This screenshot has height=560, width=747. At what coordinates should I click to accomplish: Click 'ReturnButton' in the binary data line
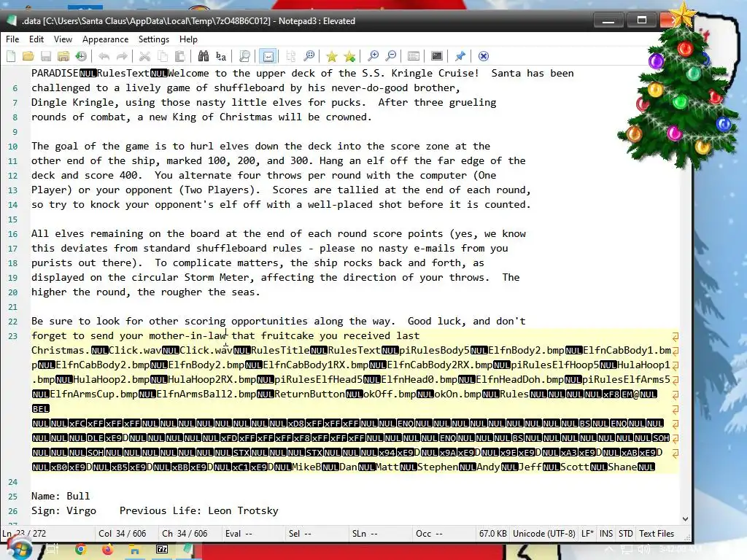pyautogui.click(x=309, y=394)
